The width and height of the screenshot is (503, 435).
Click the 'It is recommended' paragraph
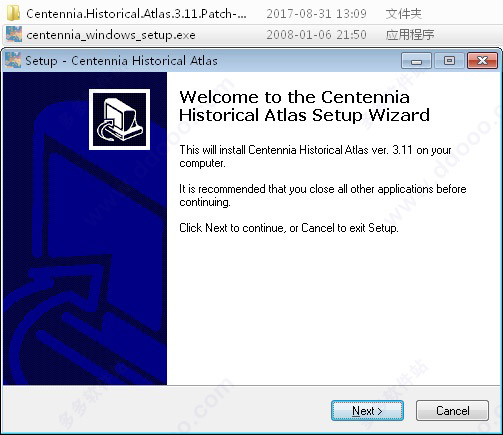pyautogui.click(x=323, y=195)
